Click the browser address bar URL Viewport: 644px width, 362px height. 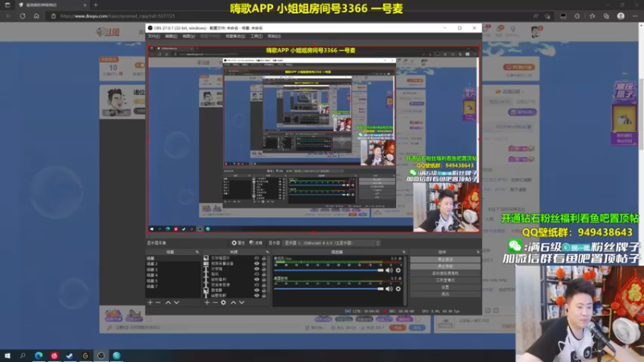point(118,16)
